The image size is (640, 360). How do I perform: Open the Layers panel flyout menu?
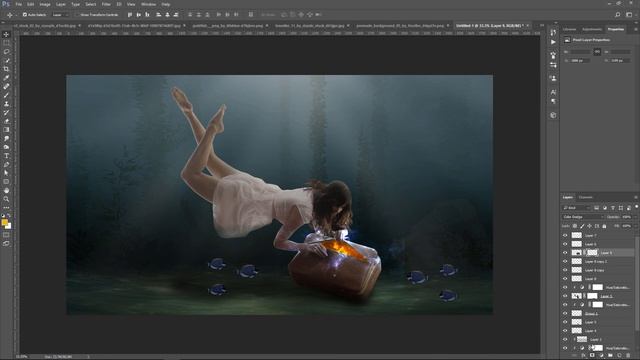tap(636, 198)
